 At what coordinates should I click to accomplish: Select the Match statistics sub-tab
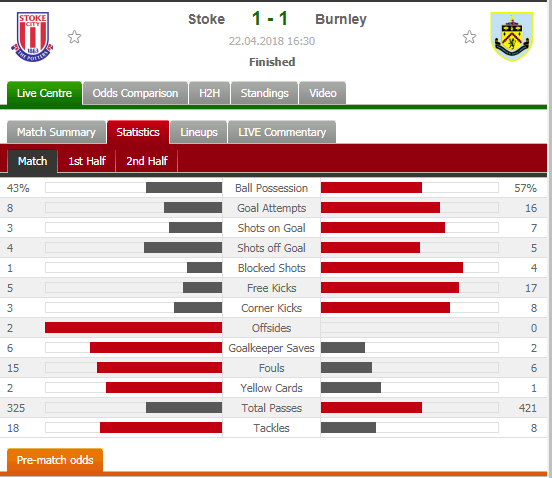point(32,161)
